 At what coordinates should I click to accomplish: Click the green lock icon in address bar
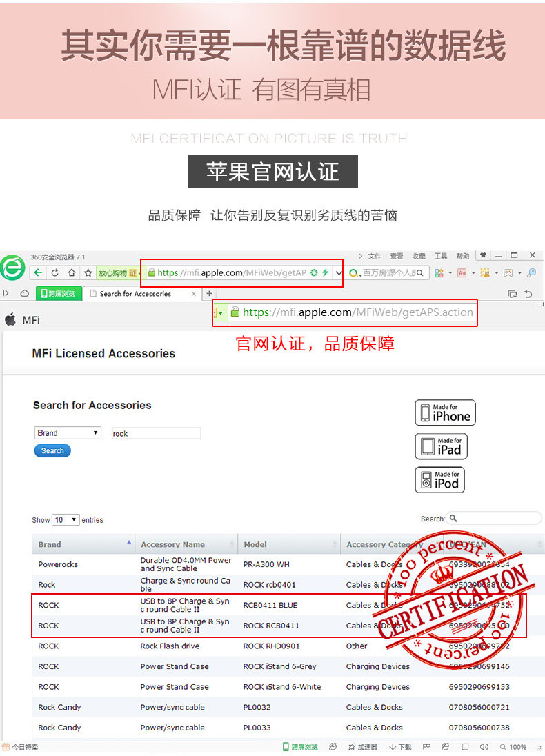pos(152,273)
